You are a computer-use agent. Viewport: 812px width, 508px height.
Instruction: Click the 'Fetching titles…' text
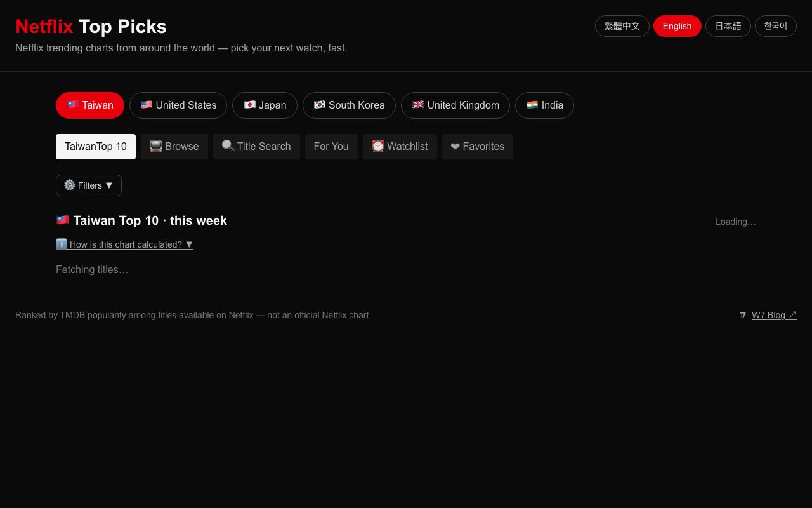coord(92,270)
